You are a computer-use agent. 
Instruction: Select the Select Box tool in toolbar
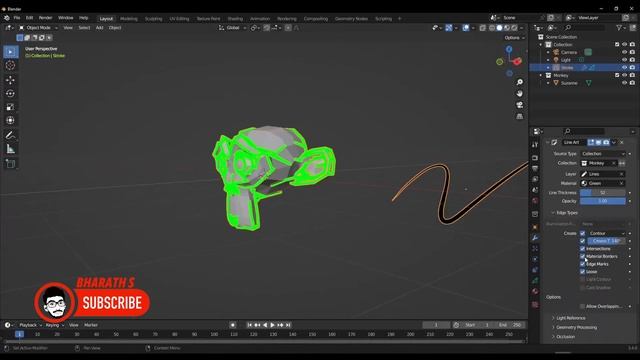11,52
